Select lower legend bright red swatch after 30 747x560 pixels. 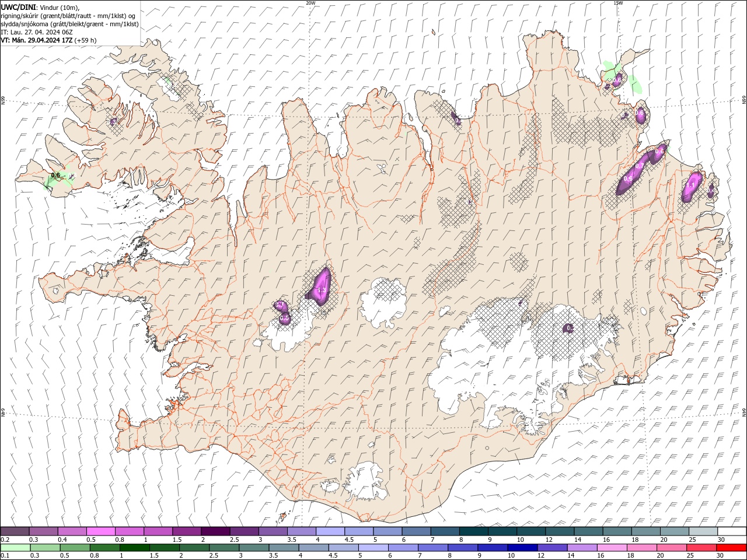point(731,548)
